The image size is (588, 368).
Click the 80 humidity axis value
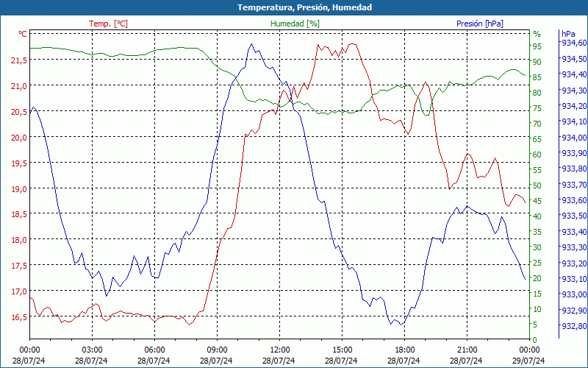coord(537,93)
